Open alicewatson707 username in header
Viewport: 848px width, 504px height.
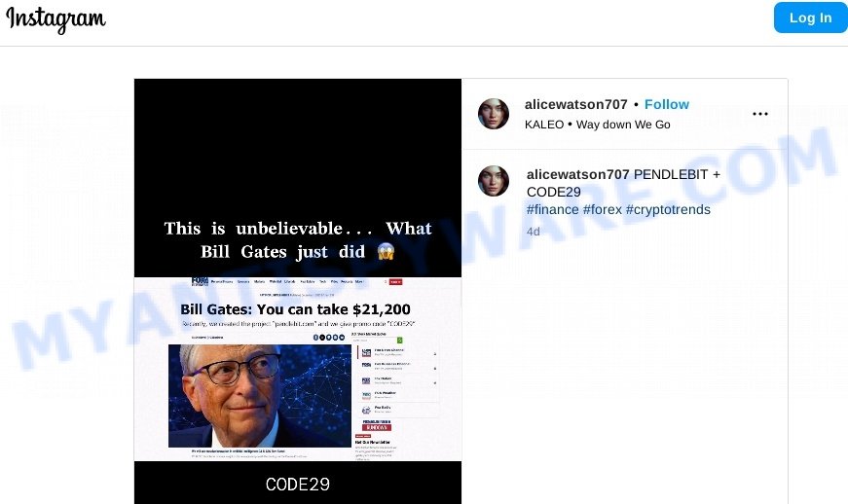(x=576, y=104)
